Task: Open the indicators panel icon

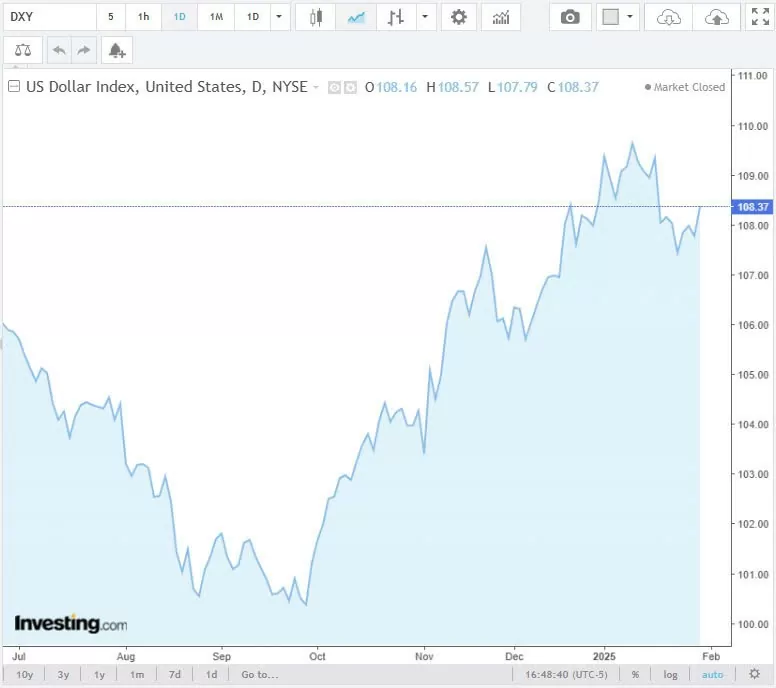Action: click(x=500, y=17)
